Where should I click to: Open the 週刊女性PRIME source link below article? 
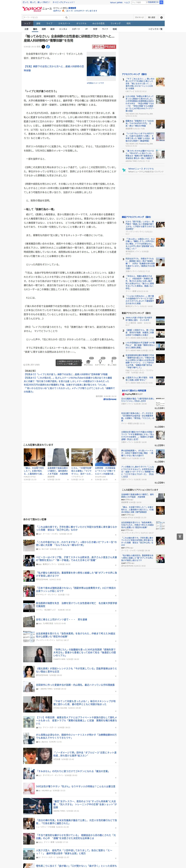tap(110, 399)
